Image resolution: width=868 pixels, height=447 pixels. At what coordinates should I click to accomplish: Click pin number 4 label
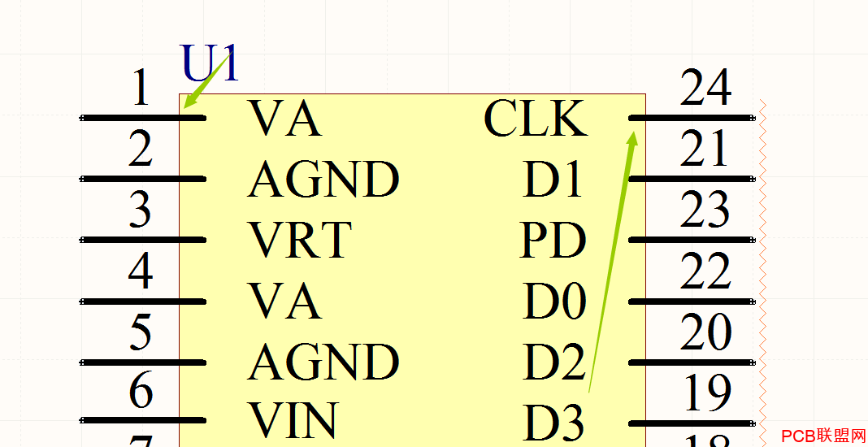(x=141, y=271)
